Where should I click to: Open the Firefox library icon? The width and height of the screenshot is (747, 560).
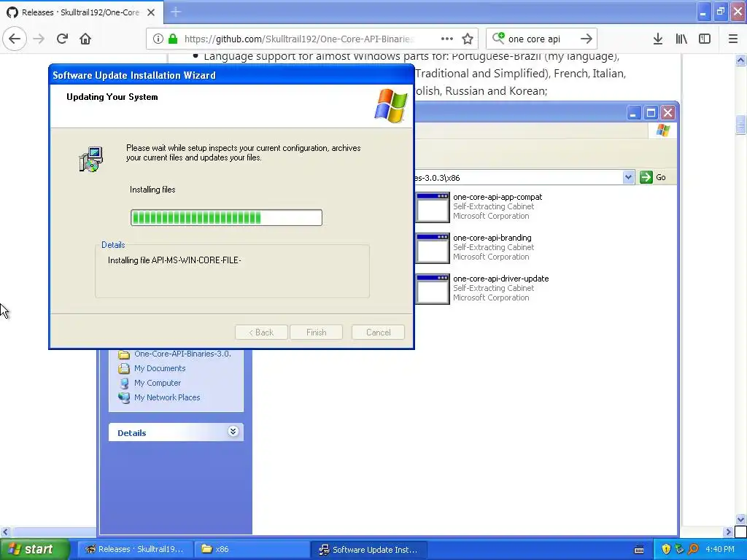coord(681,39)
